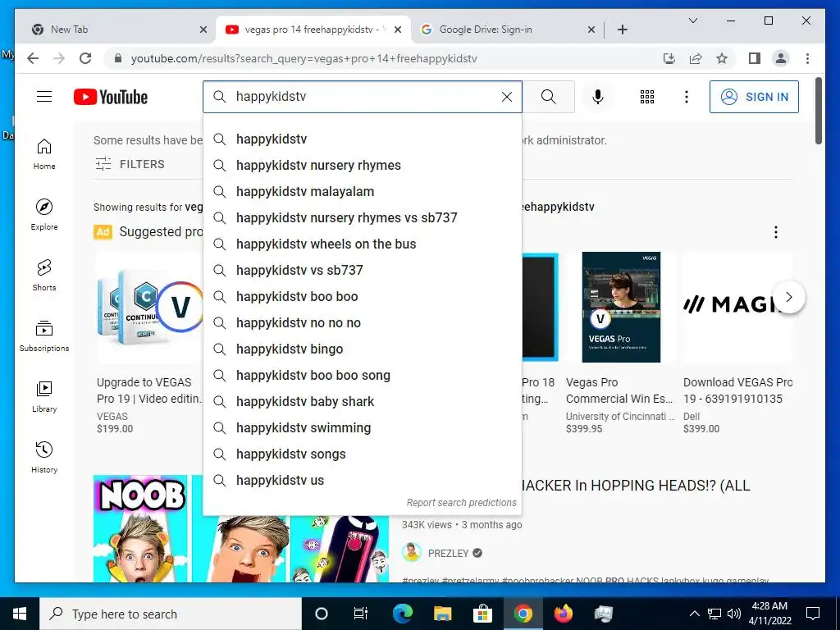The image size is (840, 630).
Task: Open the NOOB video thumbnail
Action: (x=241, y=528)
